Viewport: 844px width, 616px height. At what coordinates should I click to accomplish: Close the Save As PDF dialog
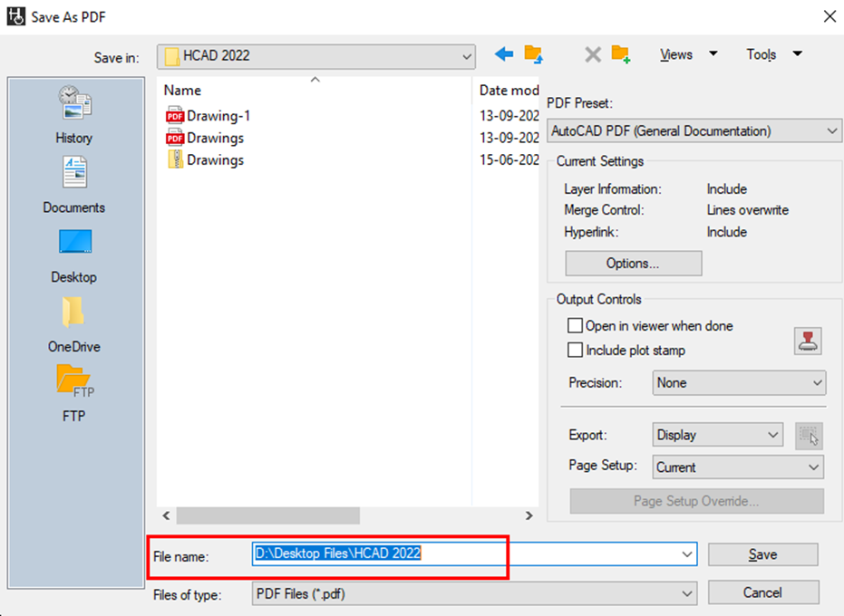coord(829,16)
